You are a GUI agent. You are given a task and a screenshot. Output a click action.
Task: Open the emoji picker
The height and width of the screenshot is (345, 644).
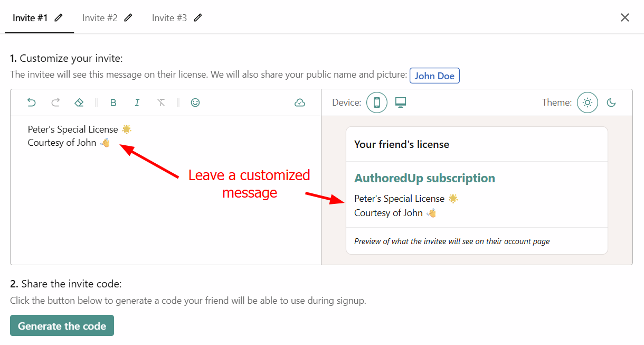tap(195, 102)
